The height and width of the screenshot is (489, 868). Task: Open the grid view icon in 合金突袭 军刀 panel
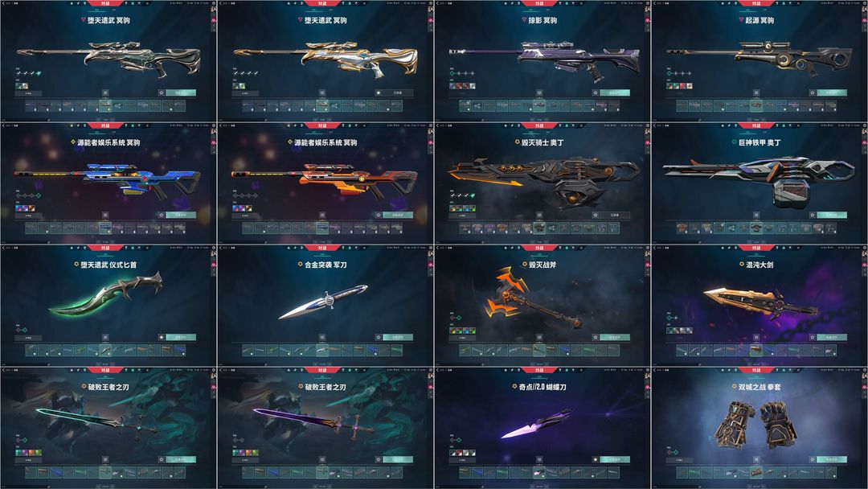point(322,337)
